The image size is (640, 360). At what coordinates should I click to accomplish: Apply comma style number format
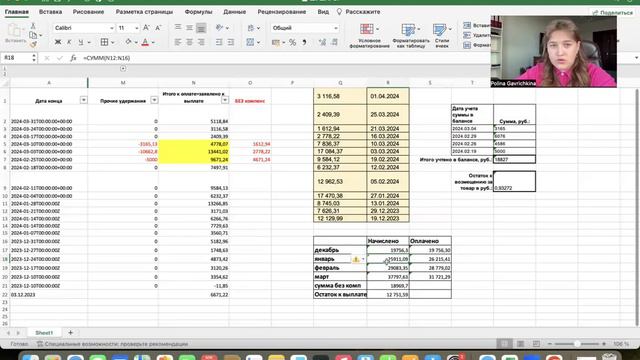[304, 42]
